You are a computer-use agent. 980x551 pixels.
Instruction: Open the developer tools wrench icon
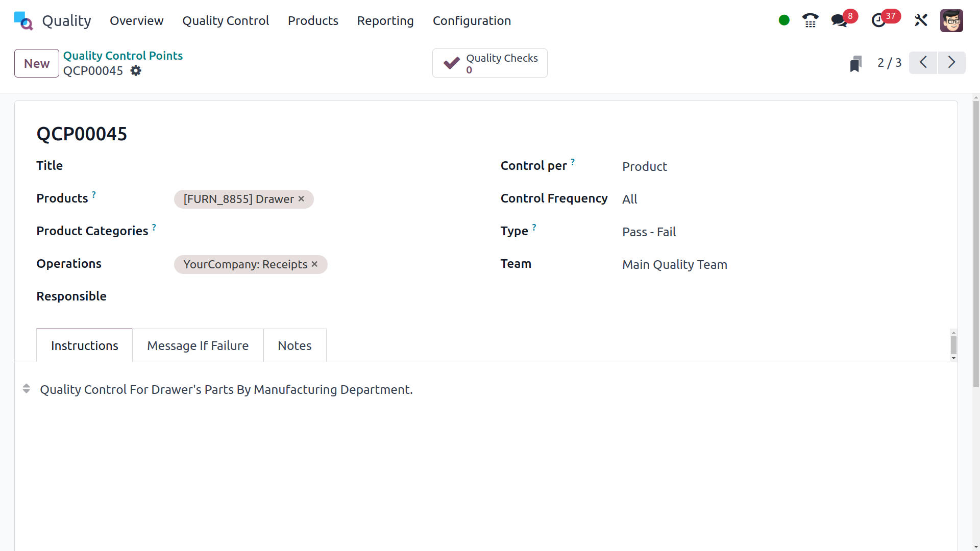click(921, 20)
